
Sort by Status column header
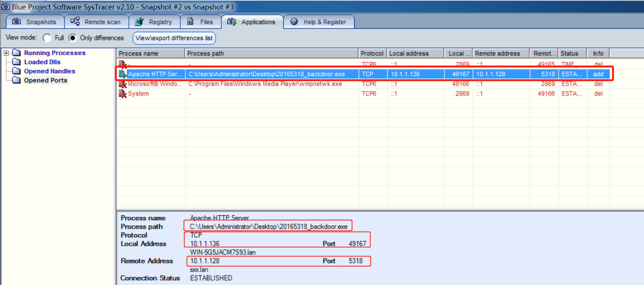pyautogui.click(x=572, y=53)
